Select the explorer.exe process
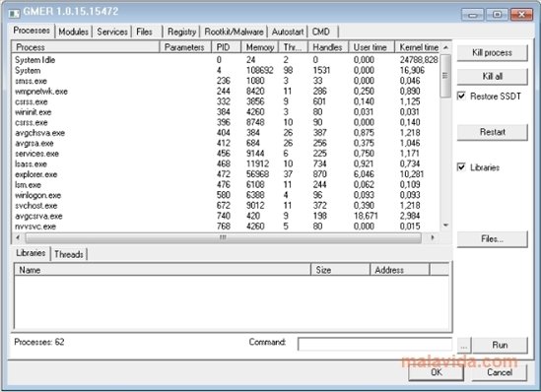The height and width of the screenshot is (392, 541). (x=226, y=174)
